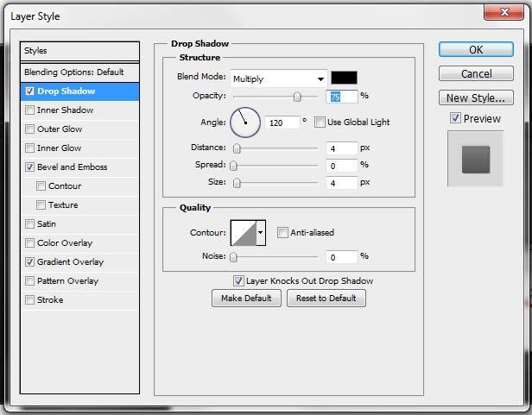
Task: Click the Cancel button
Action: pyautogui.click(x=476, y=73)
